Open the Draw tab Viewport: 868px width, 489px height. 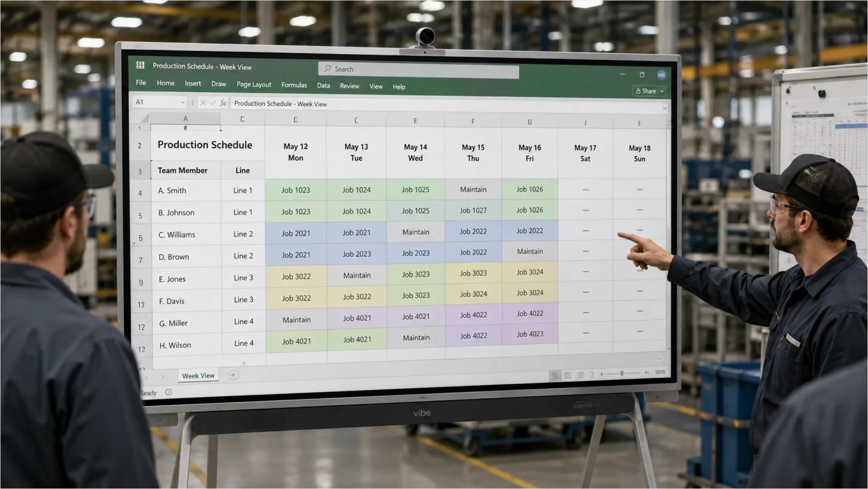tap(218, 84)
